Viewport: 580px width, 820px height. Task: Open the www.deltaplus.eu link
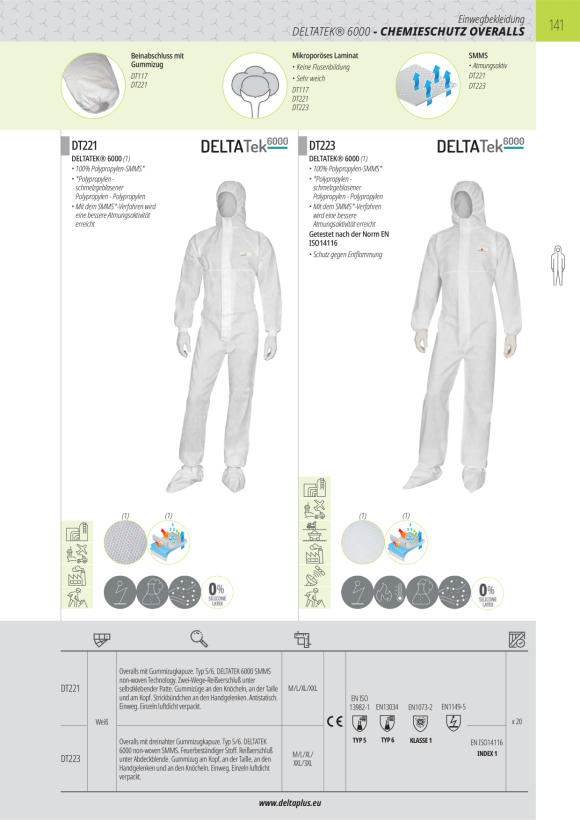coord(290,803)
